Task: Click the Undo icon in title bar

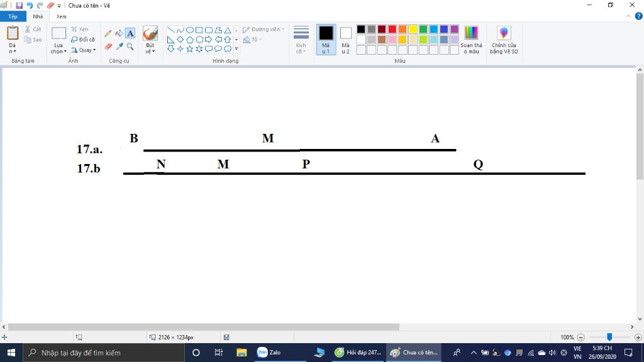Action: pos(30,5)
